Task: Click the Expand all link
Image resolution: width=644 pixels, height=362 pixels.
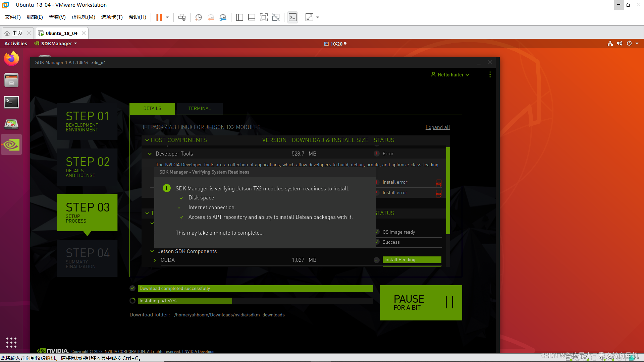Action: [x=438, y=127]
